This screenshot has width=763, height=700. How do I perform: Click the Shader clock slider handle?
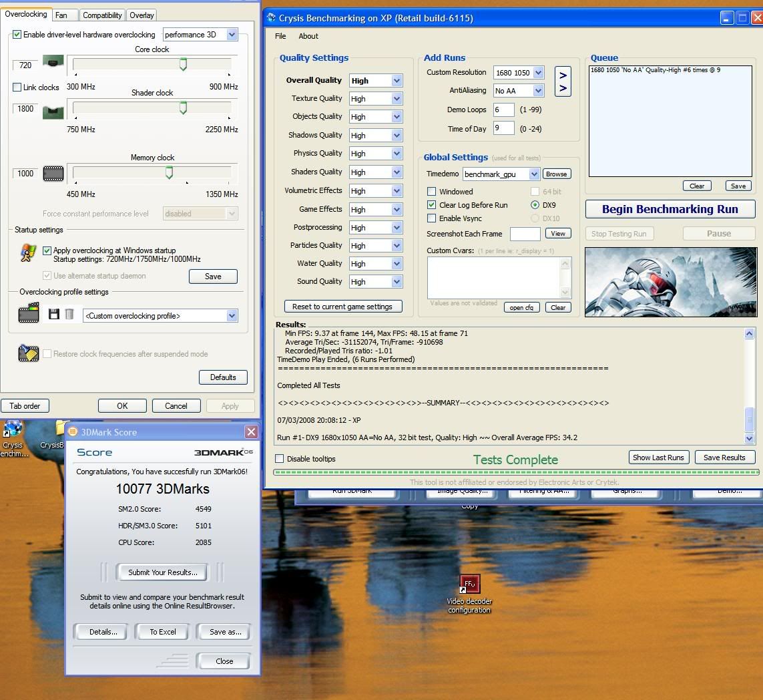click(184, 108)
